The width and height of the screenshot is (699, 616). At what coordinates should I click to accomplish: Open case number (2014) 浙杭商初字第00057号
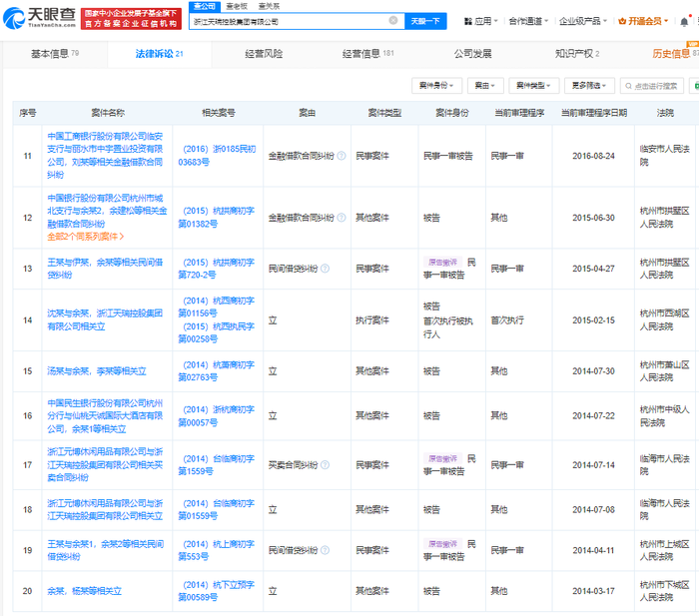point(217,416)
